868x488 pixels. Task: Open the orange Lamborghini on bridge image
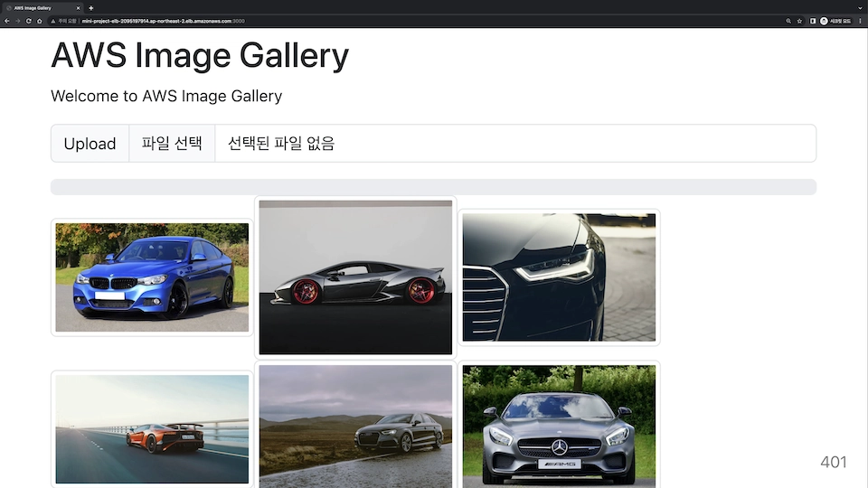click(x=152, y=429)
